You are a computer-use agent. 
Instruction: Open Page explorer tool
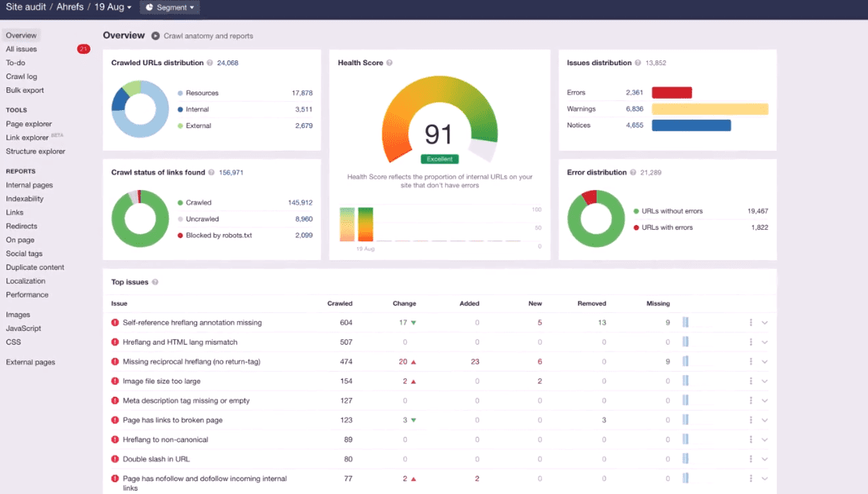pyautogui.click(x=29, y=124)
